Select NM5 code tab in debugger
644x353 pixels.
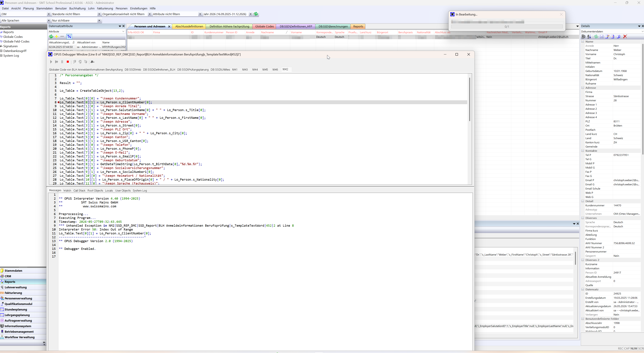pyautogui.click(x=265, y=69)
